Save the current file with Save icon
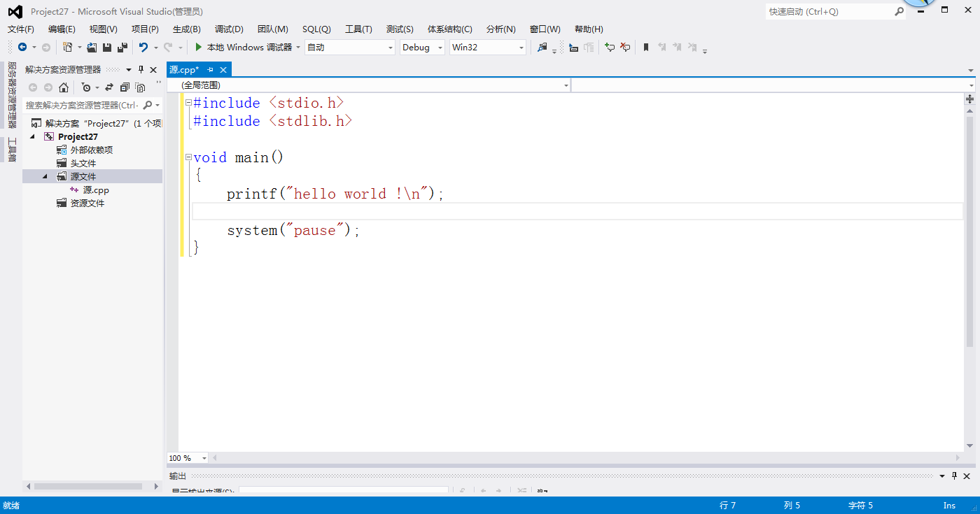The image size is (980, 514). 107,47
